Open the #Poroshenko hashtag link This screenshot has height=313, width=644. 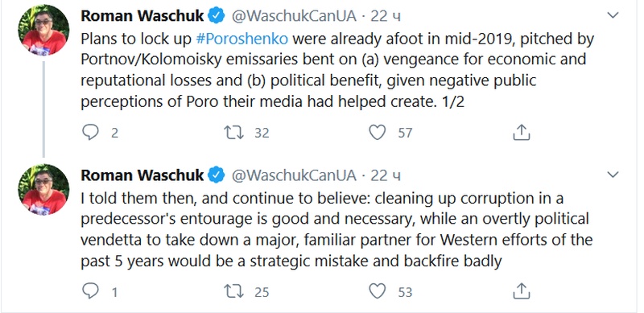(x=242, y=39)
